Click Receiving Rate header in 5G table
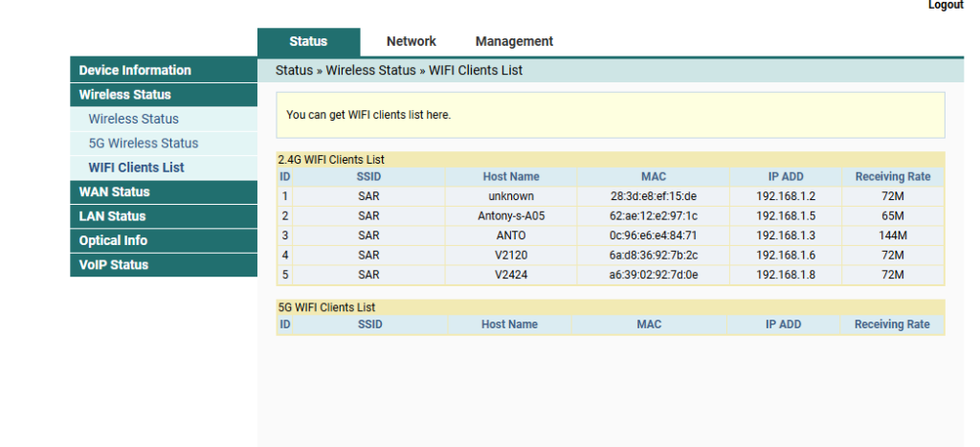 892,324
